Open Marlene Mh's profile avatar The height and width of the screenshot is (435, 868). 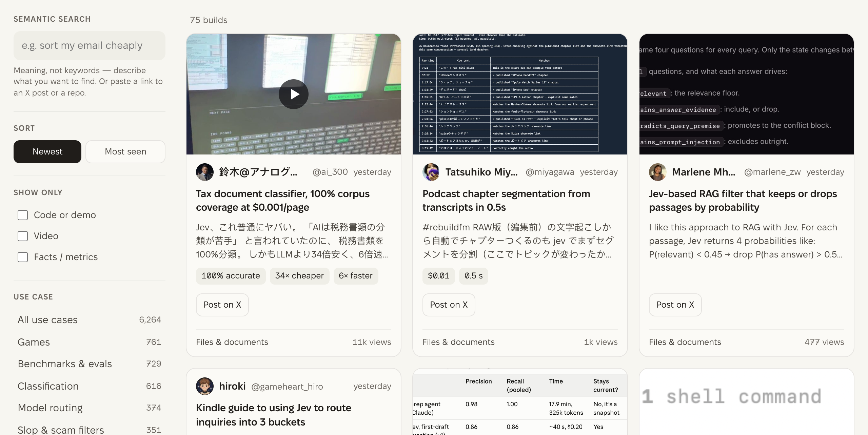click(658, 172)
